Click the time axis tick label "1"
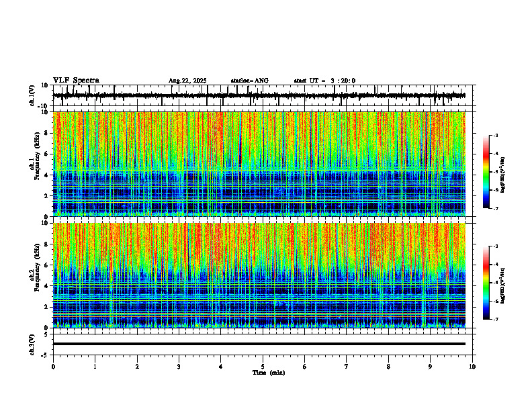532x411 pixels. click(95, 367)
